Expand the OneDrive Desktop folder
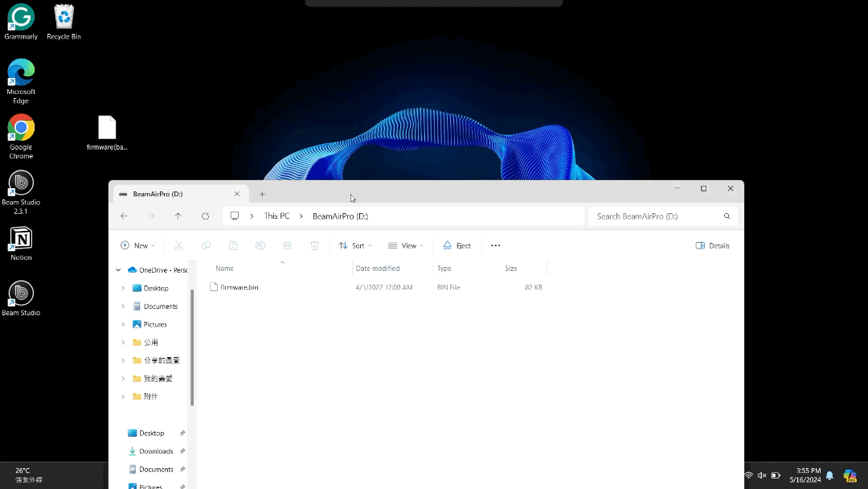The width and height of the screenshot is (868, 489). tap(123, 288)
